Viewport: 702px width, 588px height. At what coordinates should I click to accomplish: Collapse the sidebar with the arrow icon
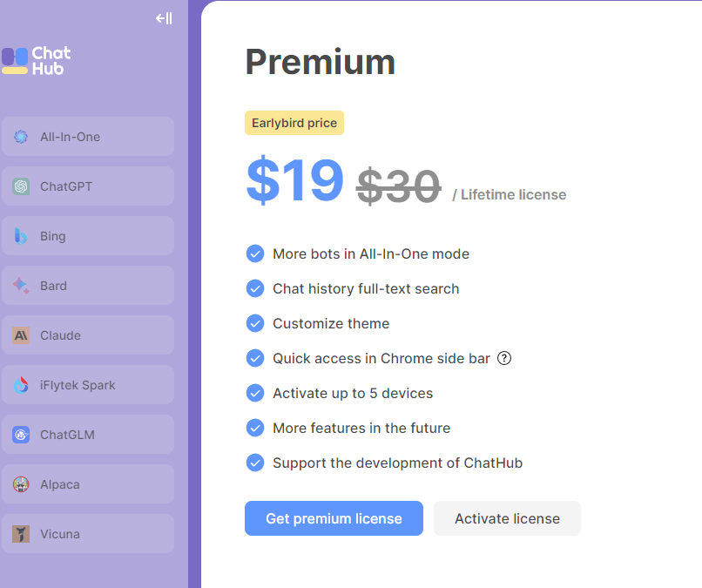click(164, 18)
